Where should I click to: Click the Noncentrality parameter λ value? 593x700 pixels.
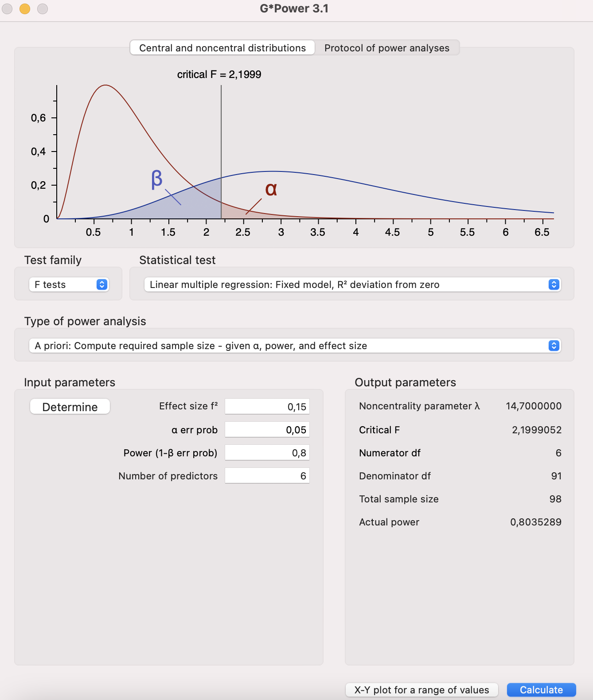534,406
